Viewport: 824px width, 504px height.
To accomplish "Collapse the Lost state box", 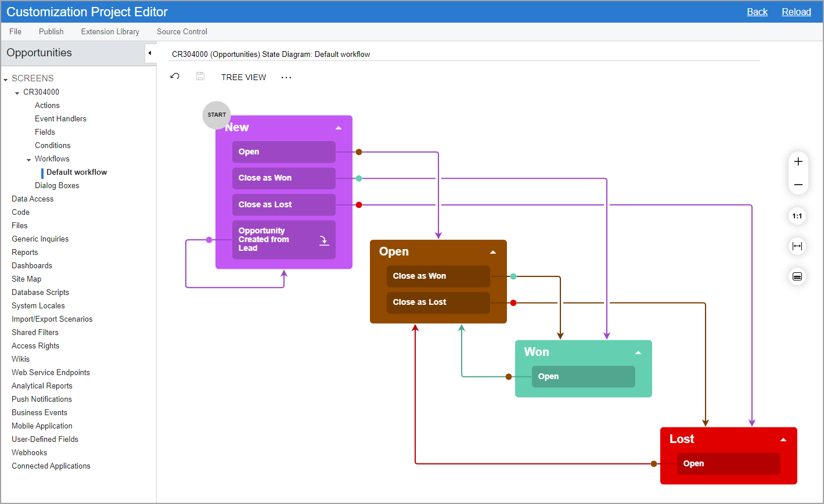I will [783, 440].
